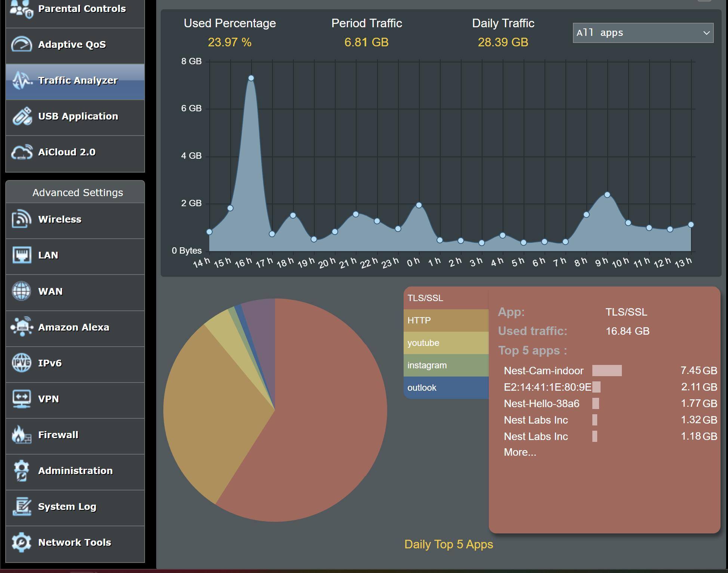Click the Adaptive QoS gauge icon
The width and height of the screenshot is (728, 573).
[21, 44]
